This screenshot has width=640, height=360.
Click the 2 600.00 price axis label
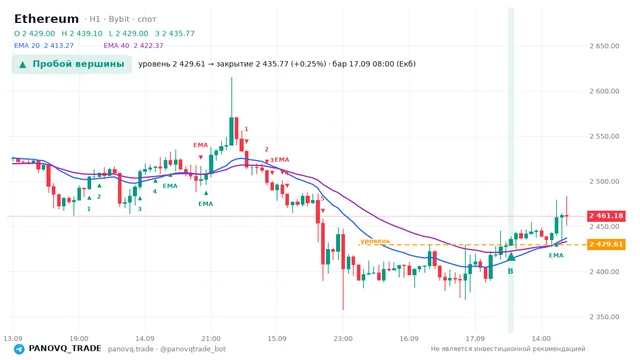[604, 91]
